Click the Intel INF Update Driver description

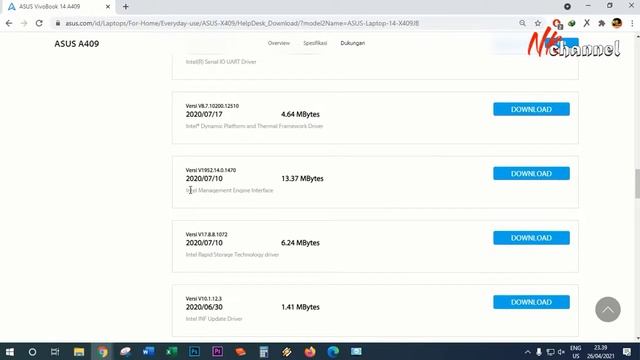click(214, 319)
